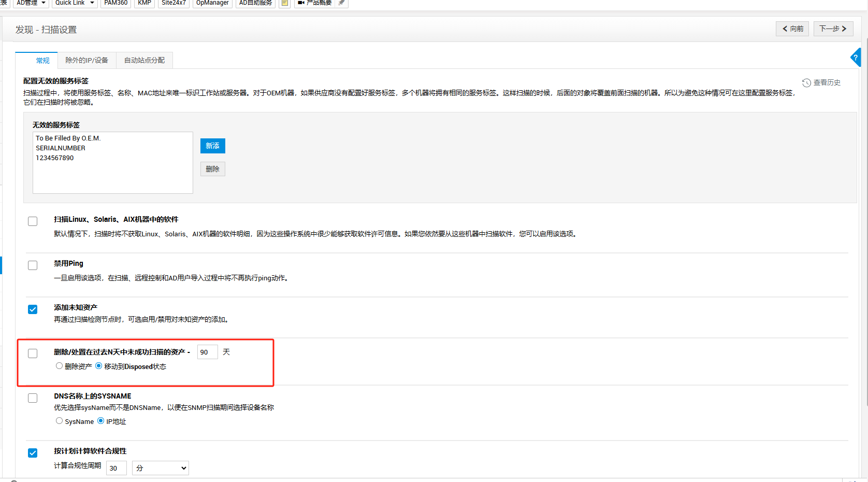Image resolution: width=868 pixels, height=482 pixels.
Task: Click the blue help question mark icon
Action: [x=856, y=58]
